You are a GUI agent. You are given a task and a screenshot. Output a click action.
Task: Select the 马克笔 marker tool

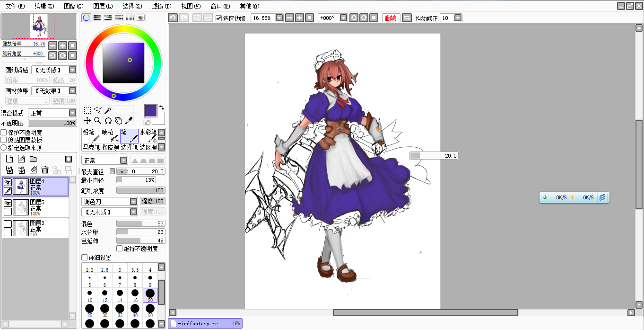(x=91, y=147)
